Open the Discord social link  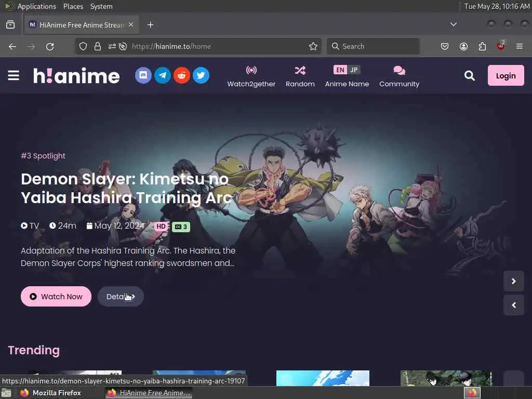pos(143,75)
